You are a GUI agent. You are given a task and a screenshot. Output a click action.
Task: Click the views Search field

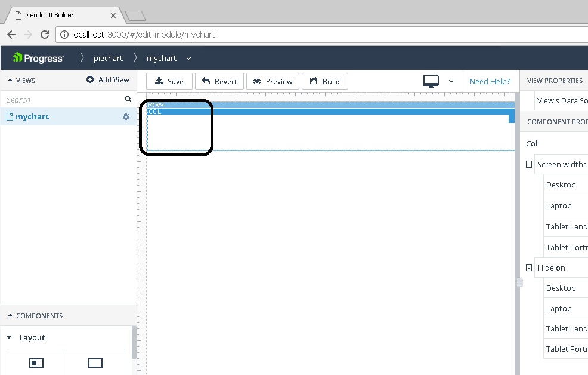[x=64, y=100]
